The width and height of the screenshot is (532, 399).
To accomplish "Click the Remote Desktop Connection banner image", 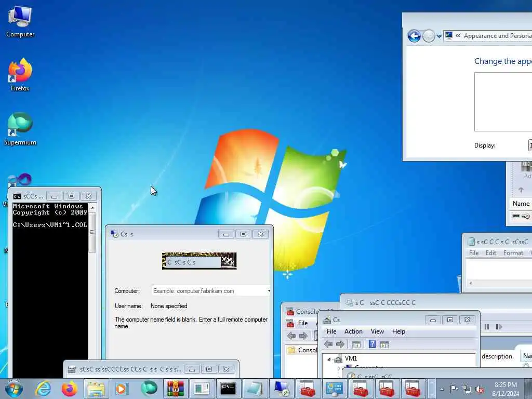I will tap(199, 261).
